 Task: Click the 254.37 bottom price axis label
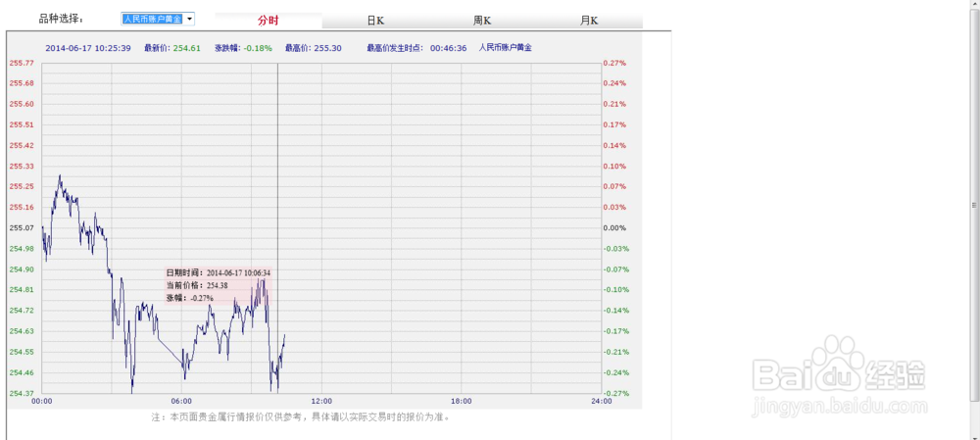tap(22, 393)
